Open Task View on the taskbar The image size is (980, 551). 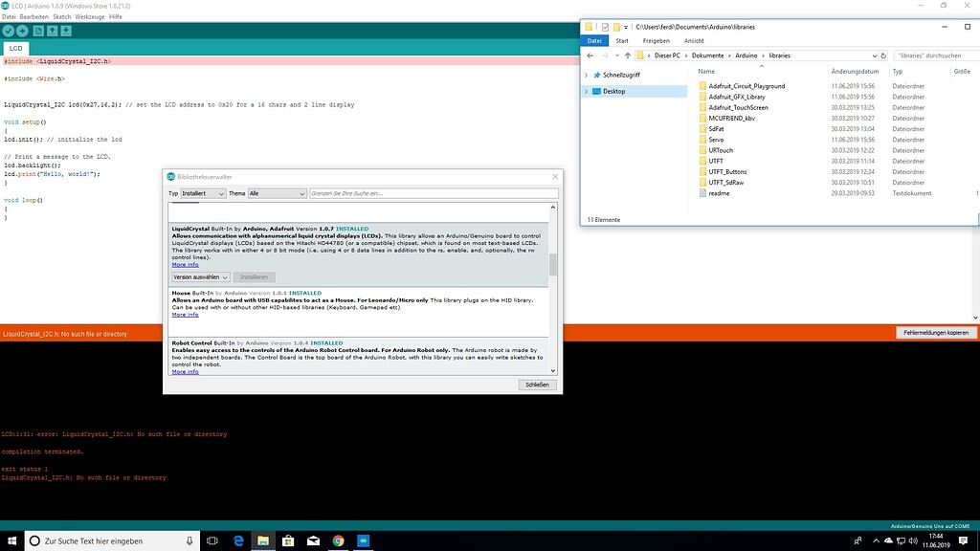(x=212, y=541)
